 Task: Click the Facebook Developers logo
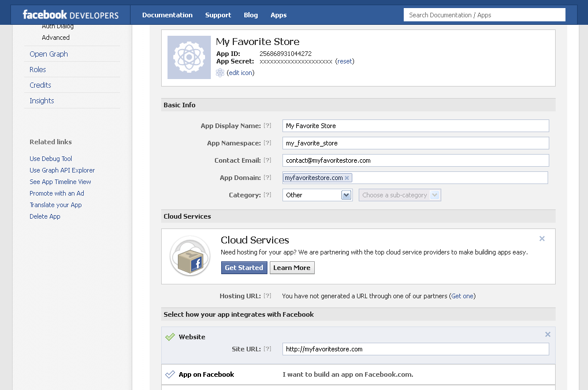click(70, 15)
